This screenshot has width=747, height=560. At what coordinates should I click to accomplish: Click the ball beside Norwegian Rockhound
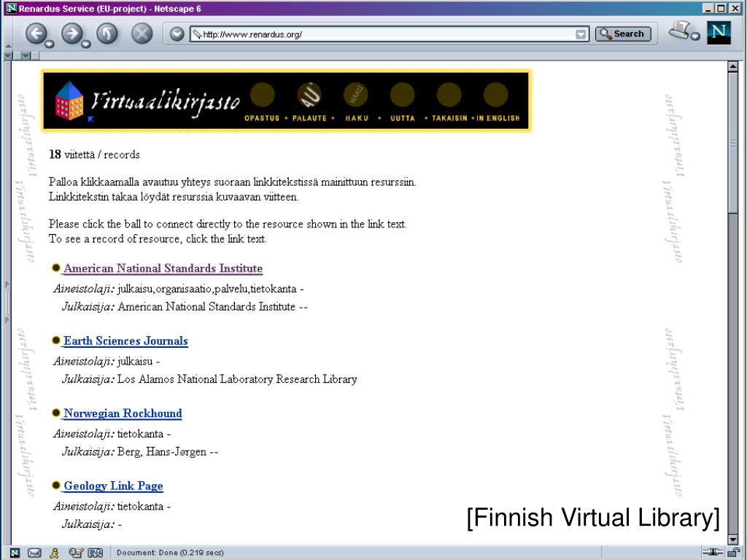55,413
